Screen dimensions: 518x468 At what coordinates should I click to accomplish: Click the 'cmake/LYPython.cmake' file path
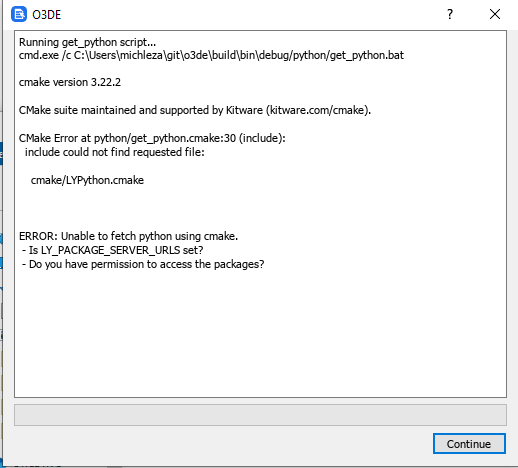click(x=87, y=180)
